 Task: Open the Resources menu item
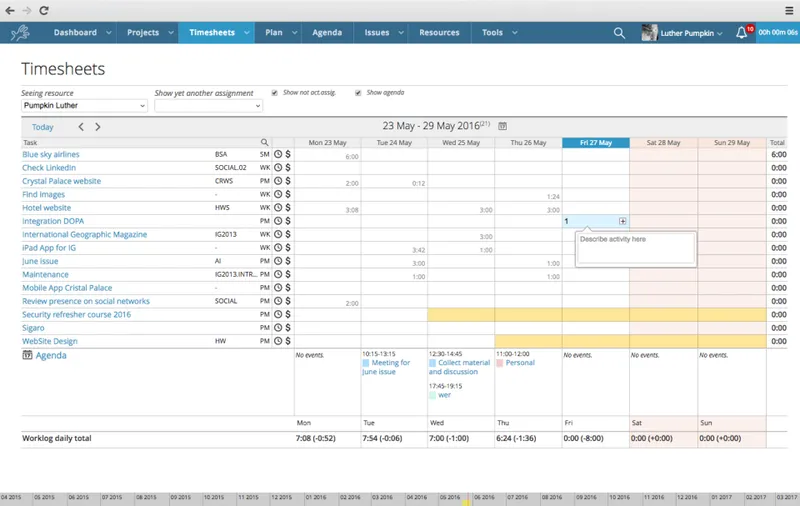pyautogui.click(x=439, y=33)
